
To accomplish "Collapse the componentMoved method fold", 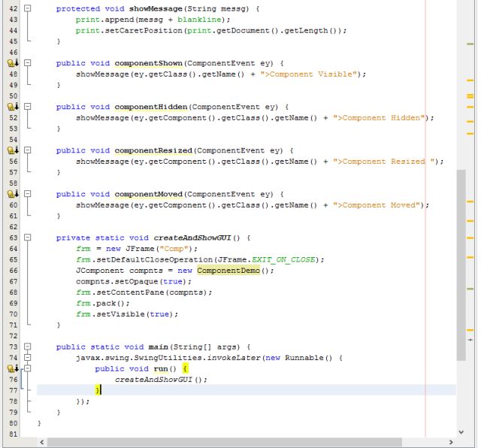I will [28, 194].
